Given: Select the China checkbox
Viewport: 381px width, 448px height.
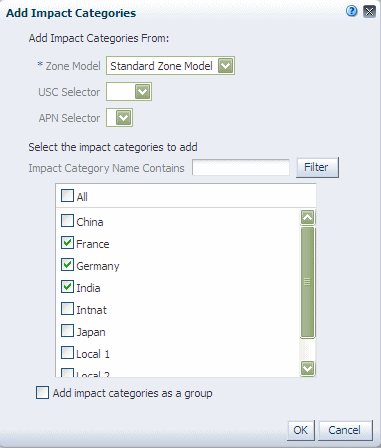Looking at the screenshot, I should 67,221.
